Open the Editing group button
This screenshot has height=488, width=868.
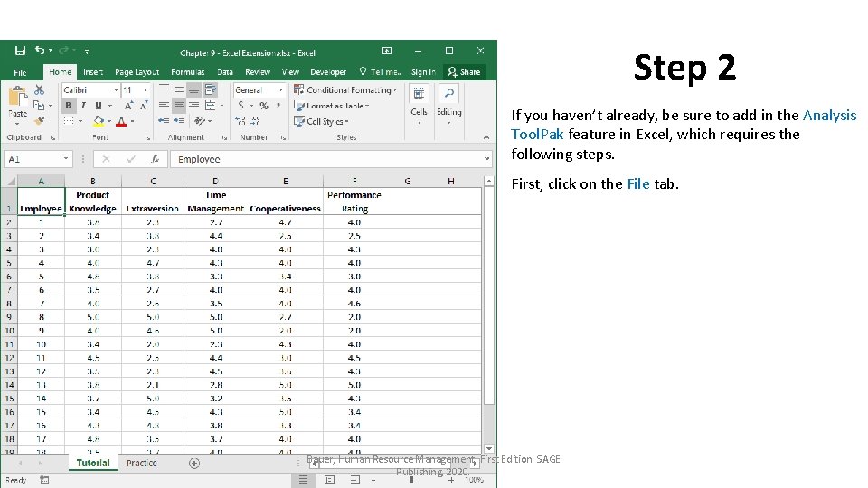(449, 105)
